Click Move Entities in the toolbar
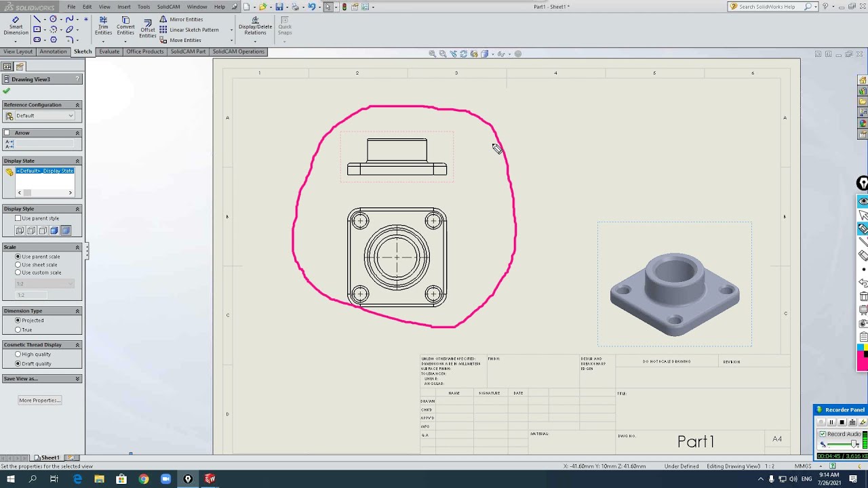The height and width of the screenshot is (488, 868). click(180, 40)
